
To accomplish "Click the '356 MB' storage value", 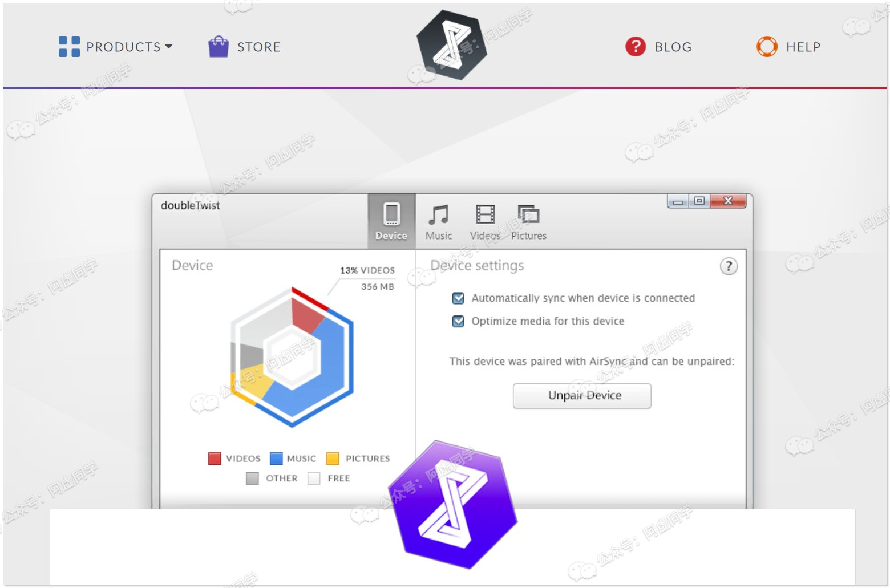I will [x=378, y=287].
